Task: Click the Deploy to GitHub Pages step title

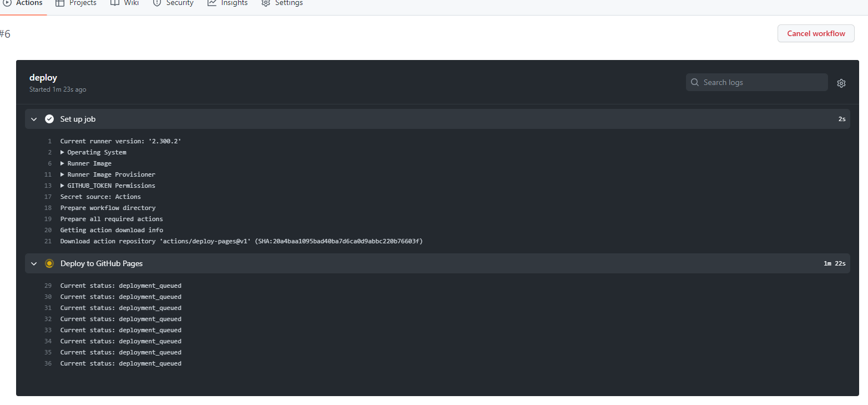Action: [102, 263]
